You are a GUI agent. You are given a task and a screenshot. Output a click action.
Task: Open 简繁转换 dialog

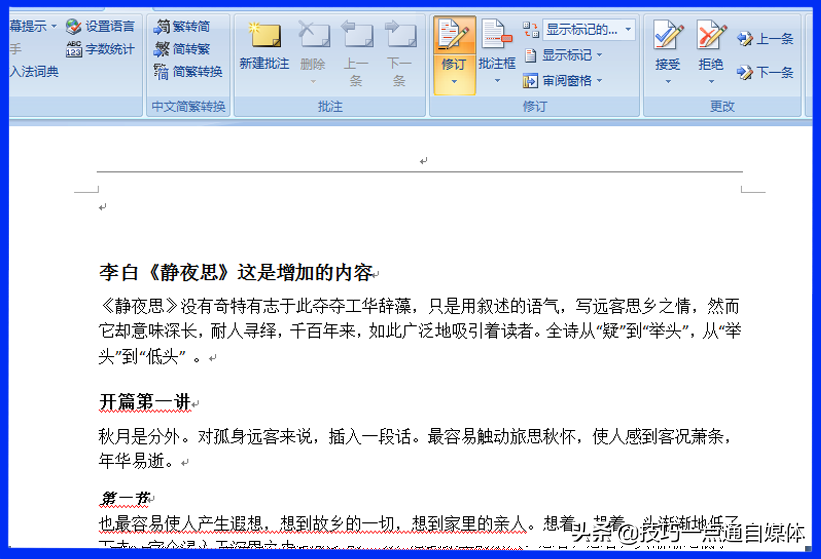coord(188,72)
